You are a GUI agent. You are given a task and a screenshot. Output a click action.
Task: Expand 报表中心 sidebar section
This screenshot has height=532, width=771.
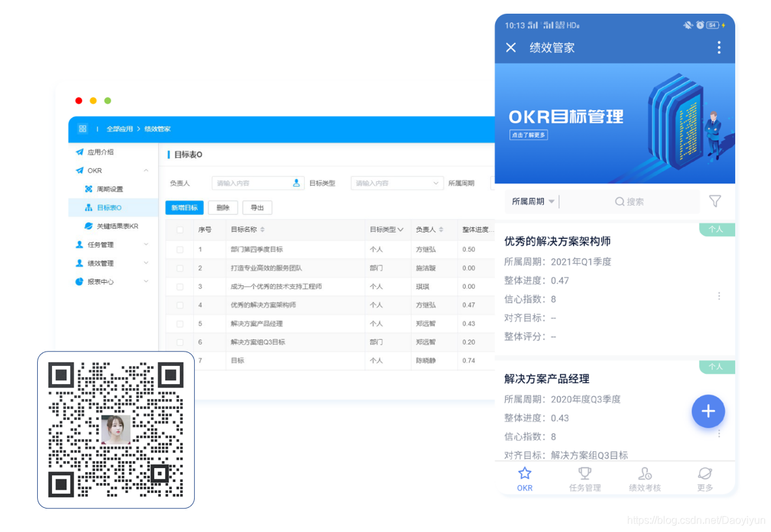click(x=146, y=282)
